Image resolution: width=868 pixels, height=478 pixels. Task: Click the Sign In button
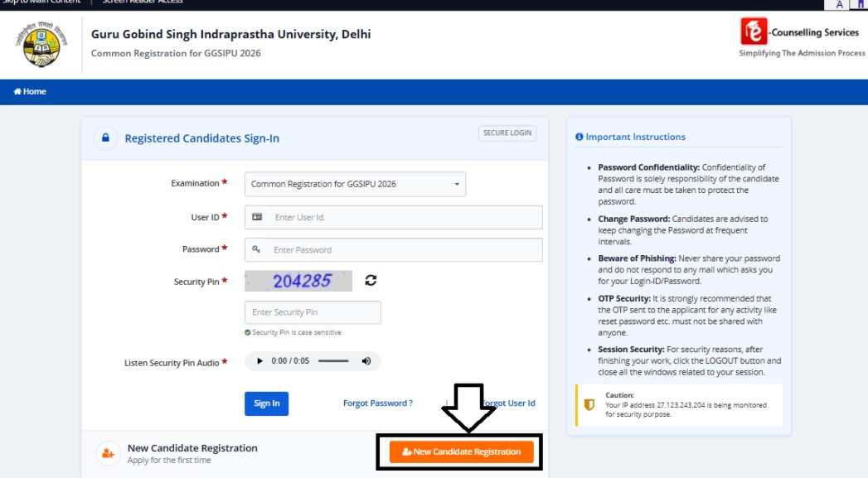266,403
